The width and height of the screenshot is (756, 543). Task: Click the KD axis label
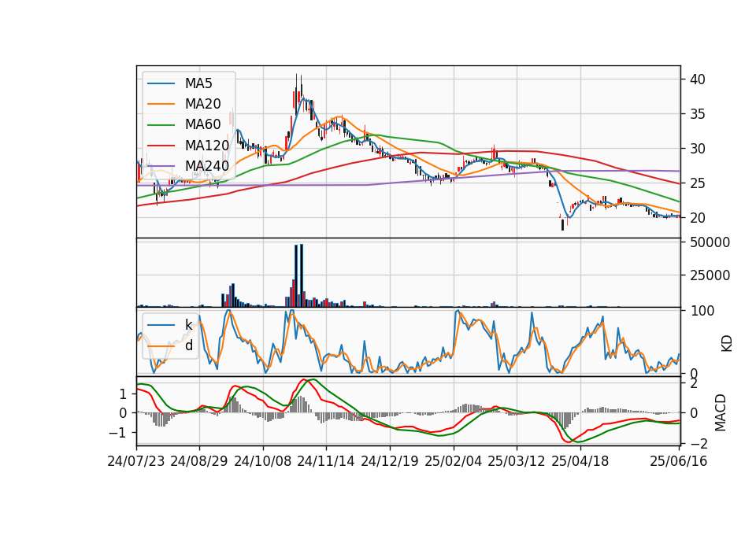pyautogui.click(x=727, y=344)
